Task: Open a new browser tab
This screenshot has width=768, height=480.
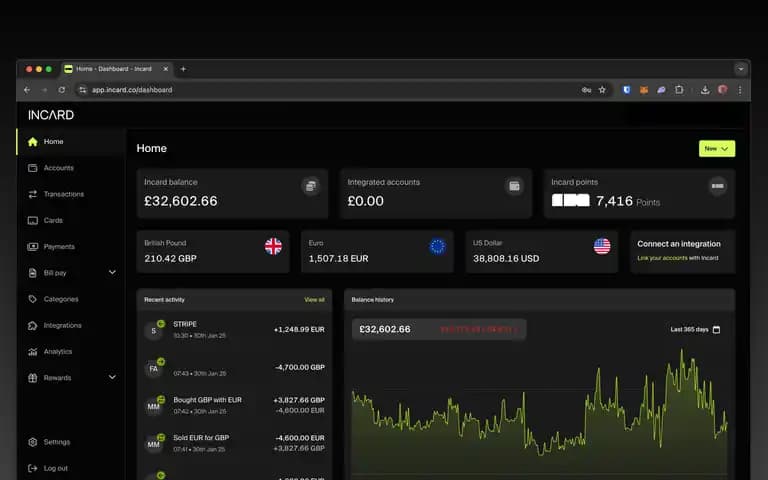Action: [183, 69]
